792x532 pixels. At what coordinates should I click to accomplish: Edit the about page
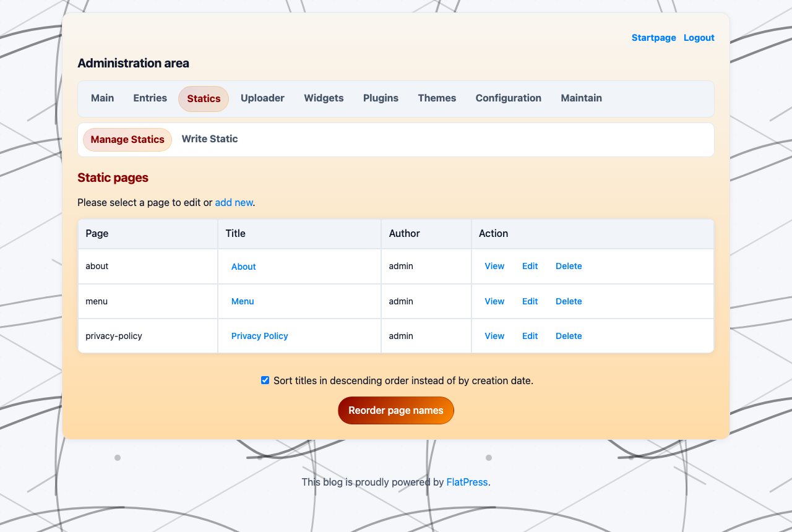tap(530, 266)
